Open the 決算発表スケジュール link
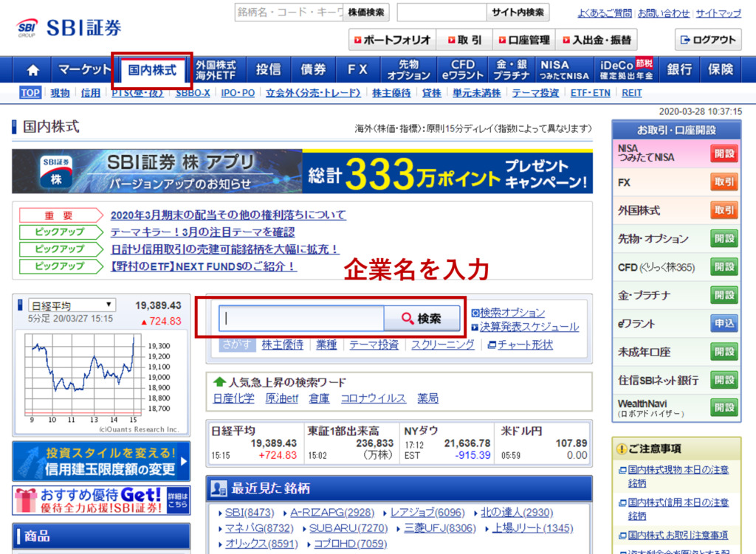Image resolution: width=756 pixels, height=554 pixels. [529, 327]
